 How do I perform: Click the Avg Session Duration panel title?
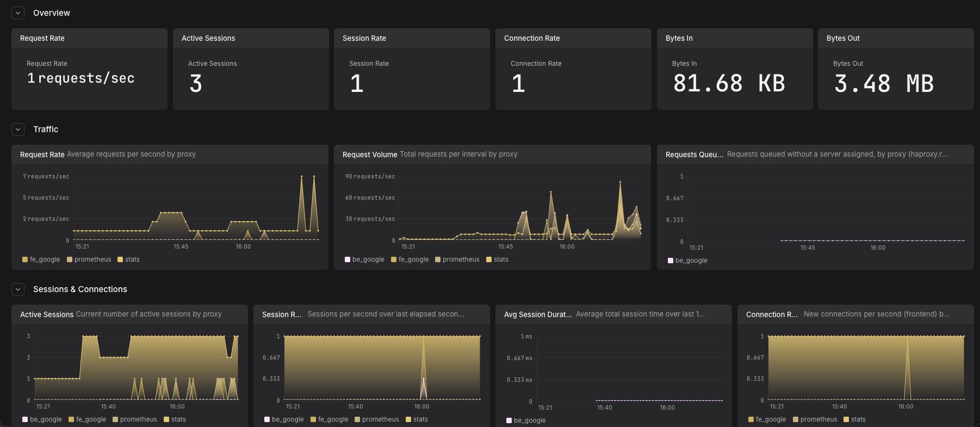click(x=538, y=314)
